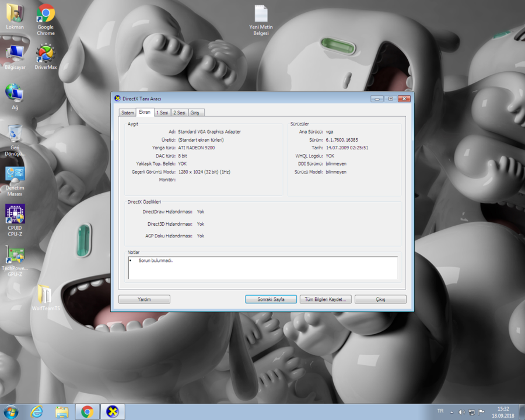Launch CPUID CPU-Z shortcut
The width and height of the screenshot is (525, 420).
coord(15,220)
